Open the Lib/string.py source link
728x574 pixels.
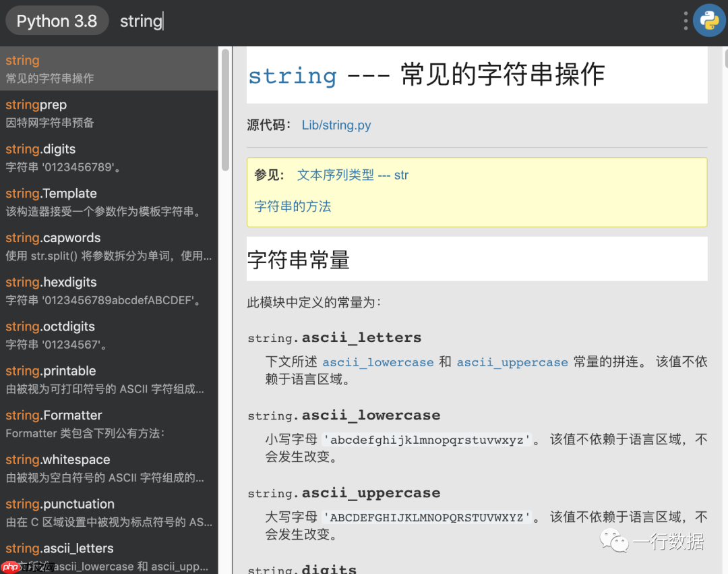click(336, 125)
